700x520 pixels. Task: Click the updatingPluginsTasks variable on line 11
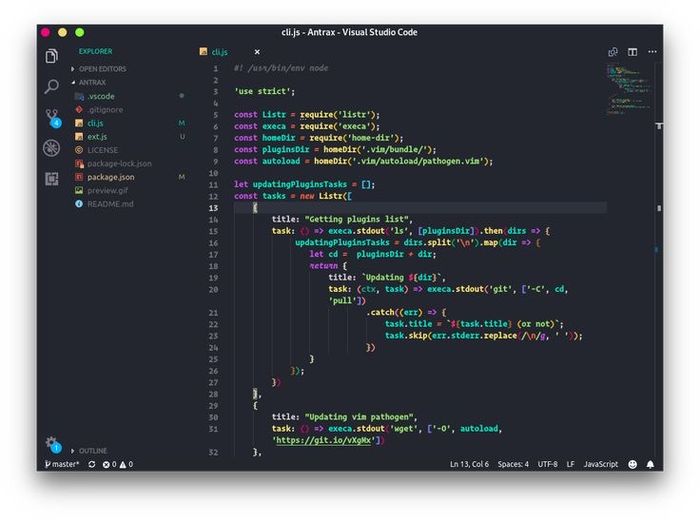pyautogui.click(x=300, y=184)
